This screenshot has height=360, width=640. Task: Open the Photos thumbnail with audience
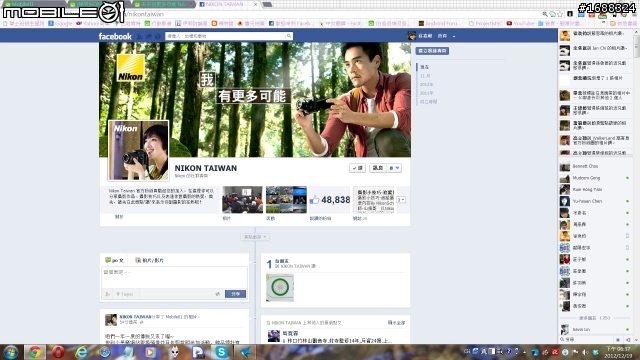[x=242, y=200]
